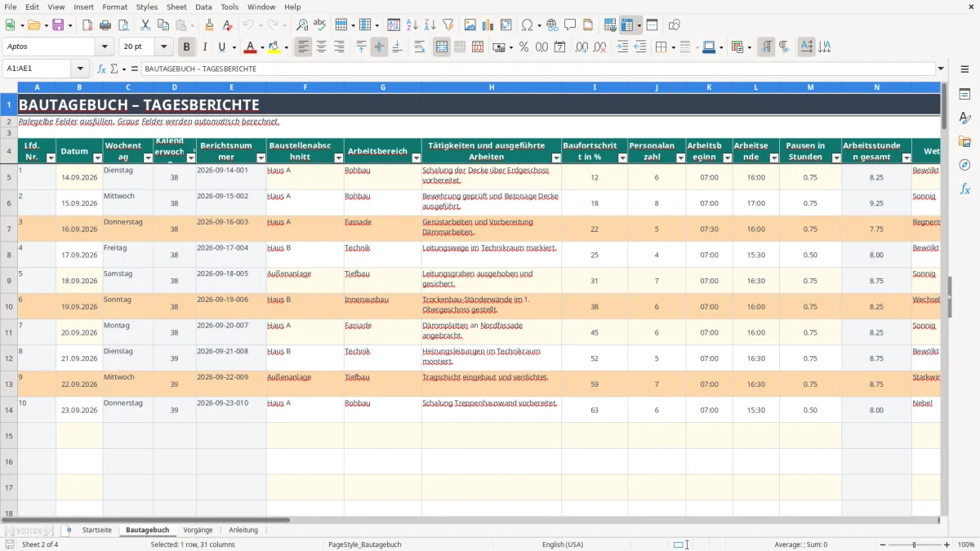Image resolution: width=980 pixels, height=551 pixels.
Task: Open the Baufortschritt in % filter dropdown
Action: (x=622, y=158)
